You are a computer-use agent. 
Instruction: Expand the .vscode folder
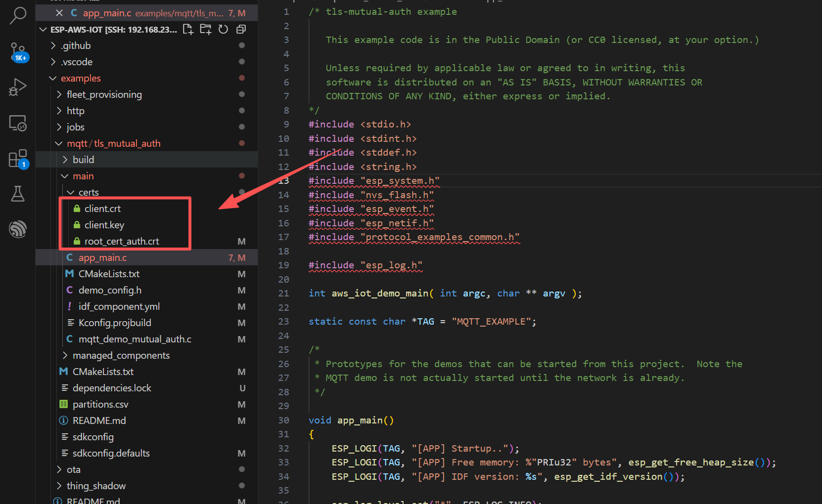click(53, 62)
